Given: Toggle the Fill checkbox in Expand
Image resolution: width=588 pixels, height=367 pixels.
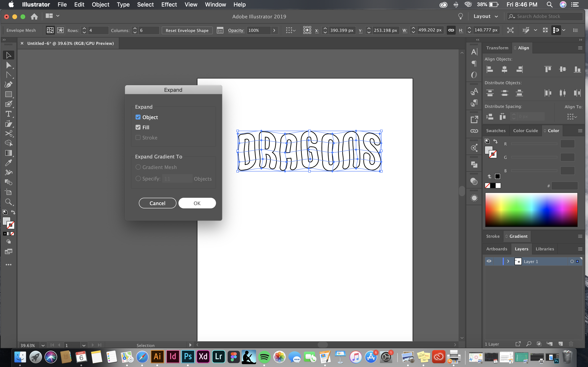Looking at the screenshot, I should click(138, 127).
